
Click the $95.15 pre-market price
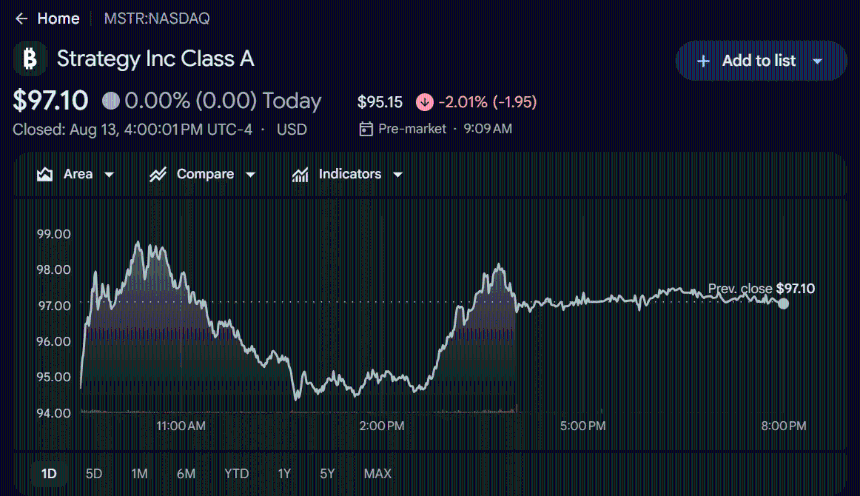(380, 102)
